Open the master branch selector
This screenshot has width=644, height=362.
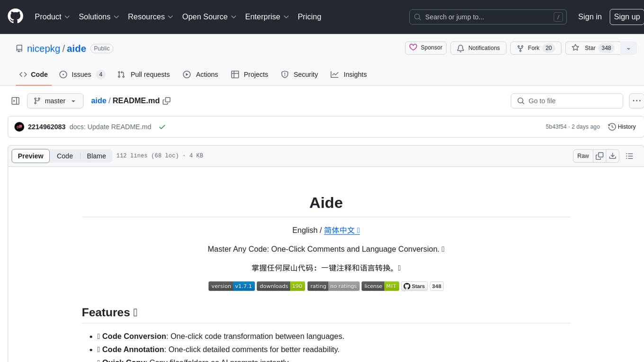(x=55, y=101)
